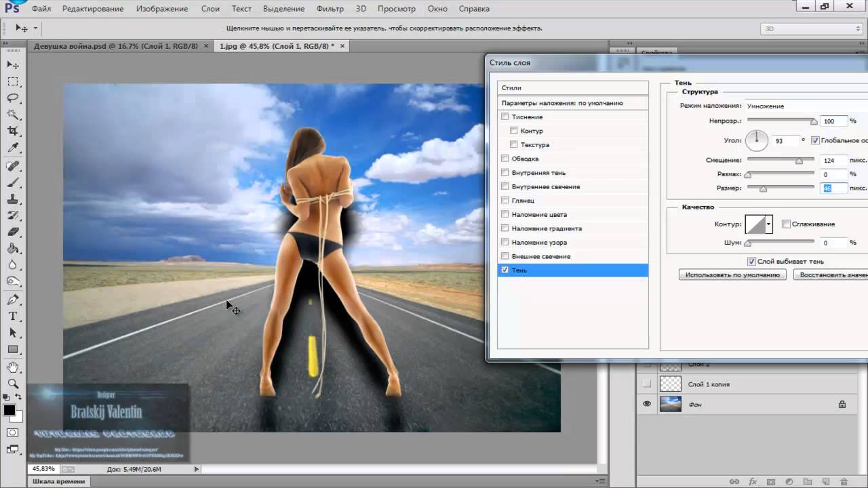This screenshot has height=488, width=868.
Task: Create a new layer group
Action: tap(808, 481)
